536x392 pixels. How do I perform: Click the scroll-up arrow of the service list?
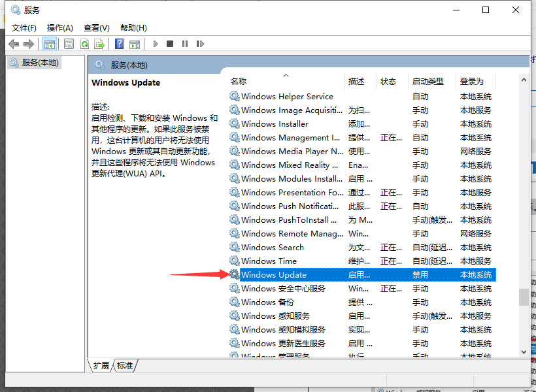524,80
